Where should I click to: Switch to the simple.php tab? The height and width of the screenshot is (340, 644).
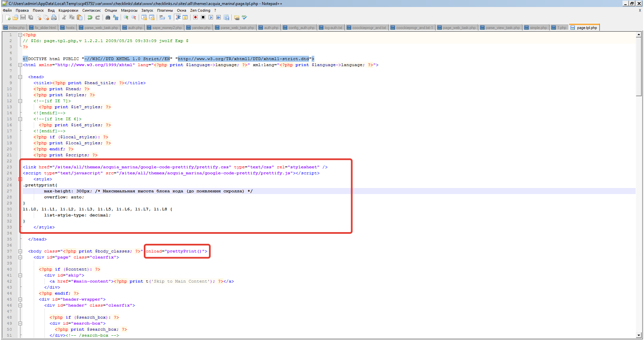pyautogui.click(x=536, y=28)
